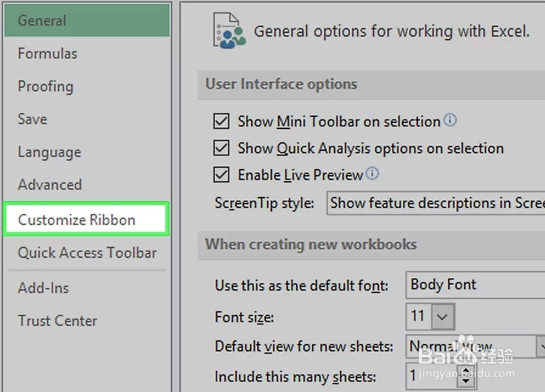Viewport: 545px width, 392px height.
Task: Switch to the Save options
Action: 32,119
